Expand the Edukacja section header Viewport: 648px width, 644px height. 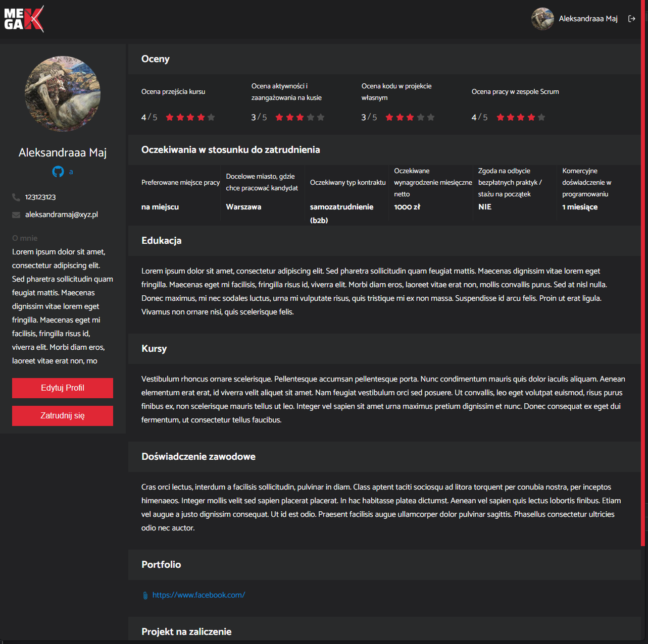click(x=161, y=241)
